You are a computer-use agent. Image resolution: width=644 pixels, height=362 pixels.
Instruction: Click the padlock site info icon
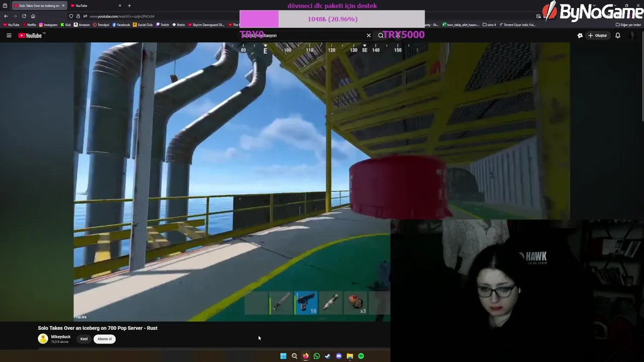pyautogui.click(x=78, y=16)
